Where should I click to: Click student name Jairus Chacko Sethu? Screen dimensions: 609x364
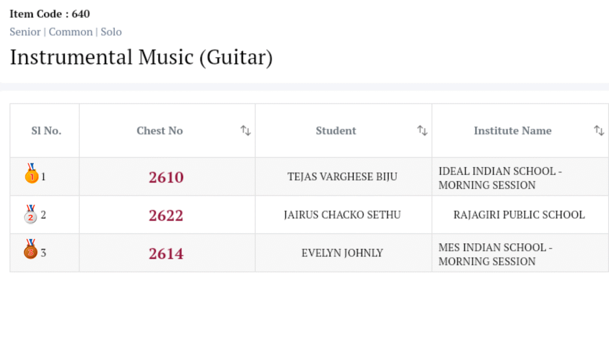point(343,215)
